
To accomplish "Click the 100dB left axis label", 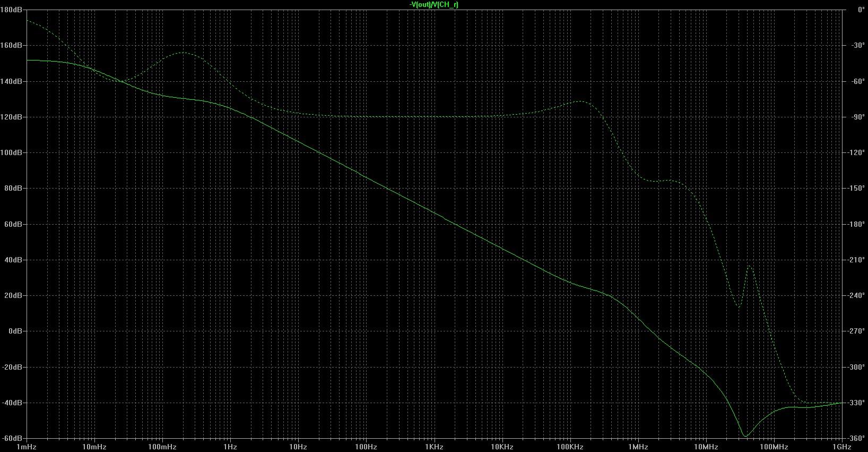I will tap(11, 152).
